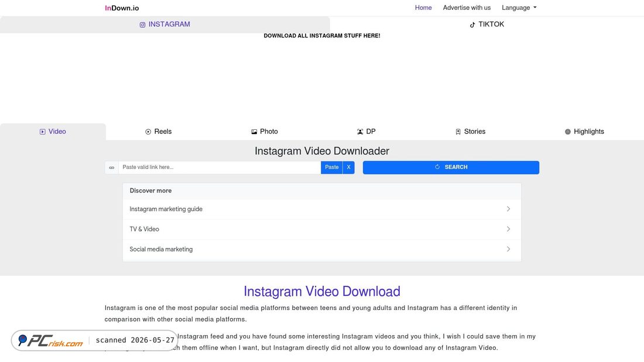Expand chevron beside Instagram marketing guide
644x362 pixels.
(508, 209)
